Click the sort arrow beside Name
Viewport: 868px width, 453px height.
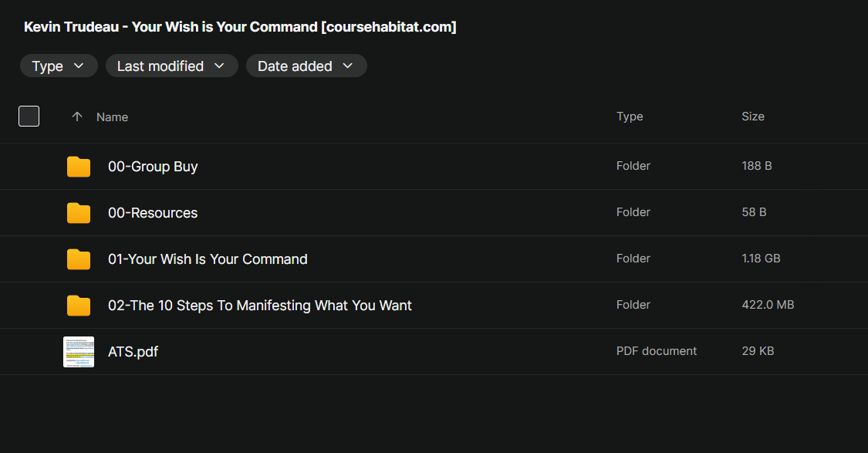click(76, 117)
